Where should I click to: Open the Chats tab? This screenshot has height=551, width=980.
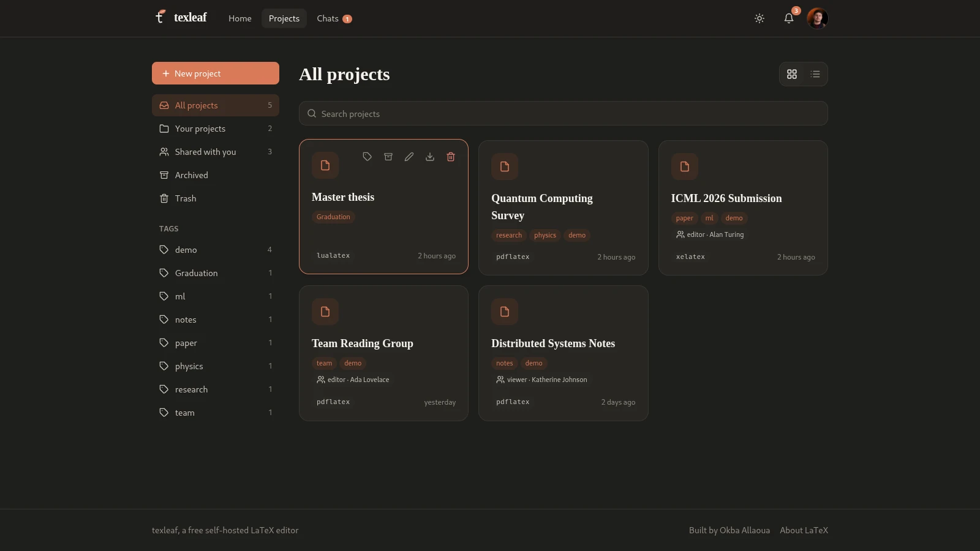(334, 18)
